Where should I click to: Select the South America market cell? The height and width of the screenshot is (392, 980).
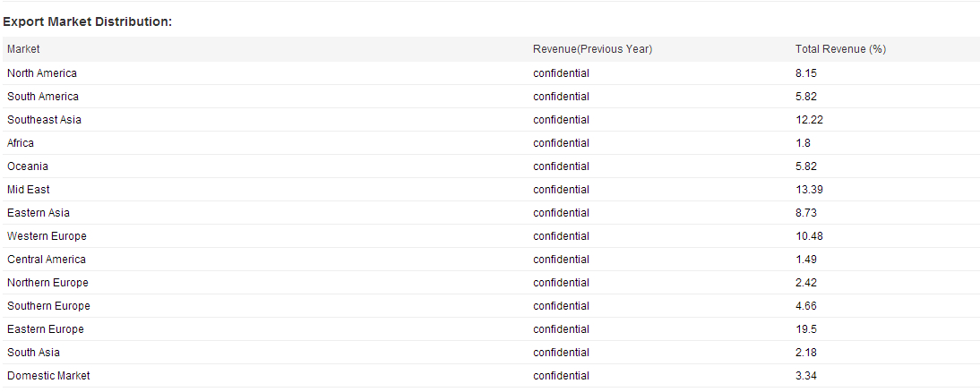pos(43,97)
